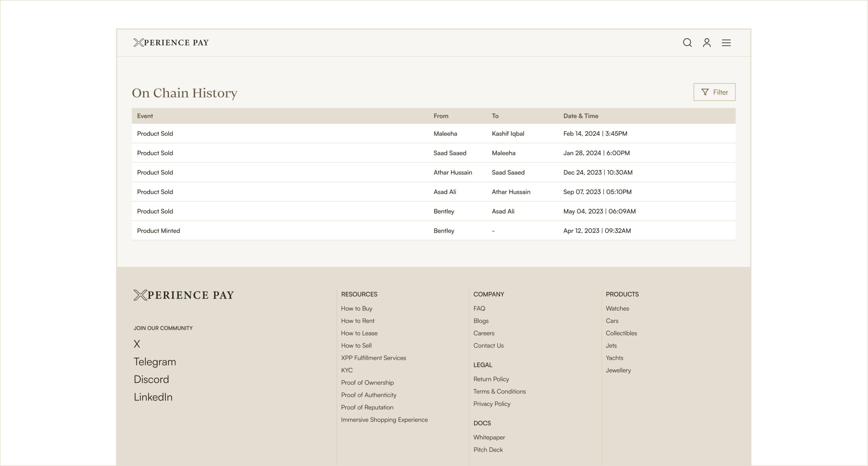This screenshot has width=868, height=466.
Task: Open the Whitepaper docs link
Action: pos(489,438)
